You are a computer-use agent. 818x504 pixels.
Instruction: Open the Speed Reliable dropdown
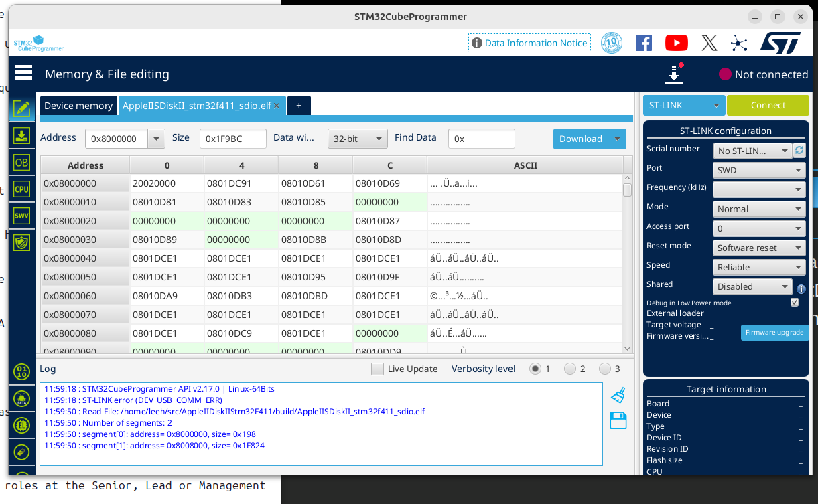[758, 267]
